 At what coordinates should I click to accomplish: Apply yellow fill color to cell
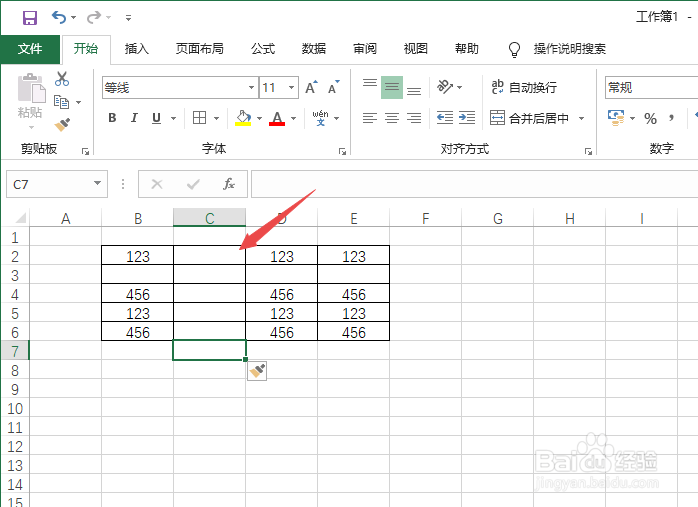(x=243, y=118)
